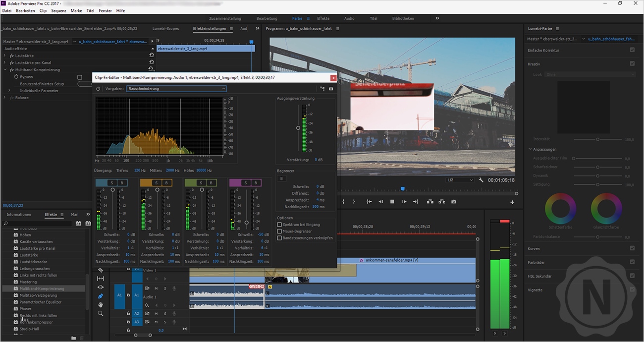Solo the first frequency band with its S button
The height and width of the screenshot is (342, 644).
tap(111, 182)
